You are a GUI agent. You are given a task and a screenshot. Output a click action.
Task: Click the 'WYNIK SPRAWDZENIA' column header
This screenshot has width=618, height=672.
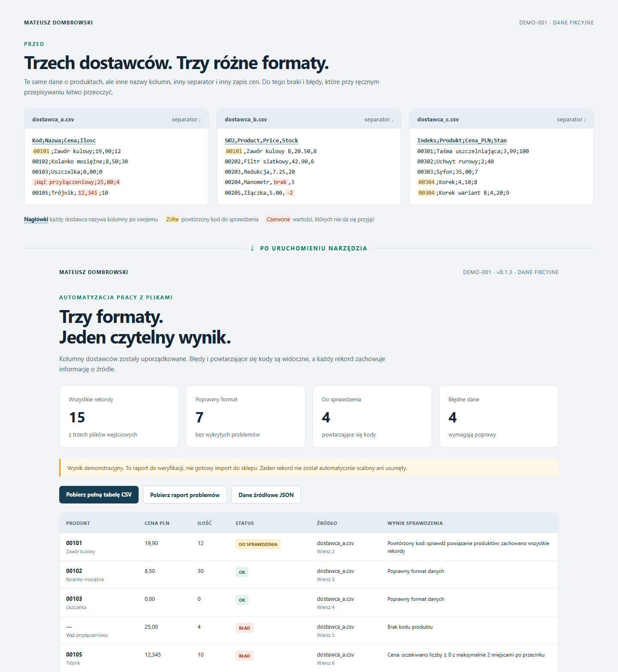415,523
